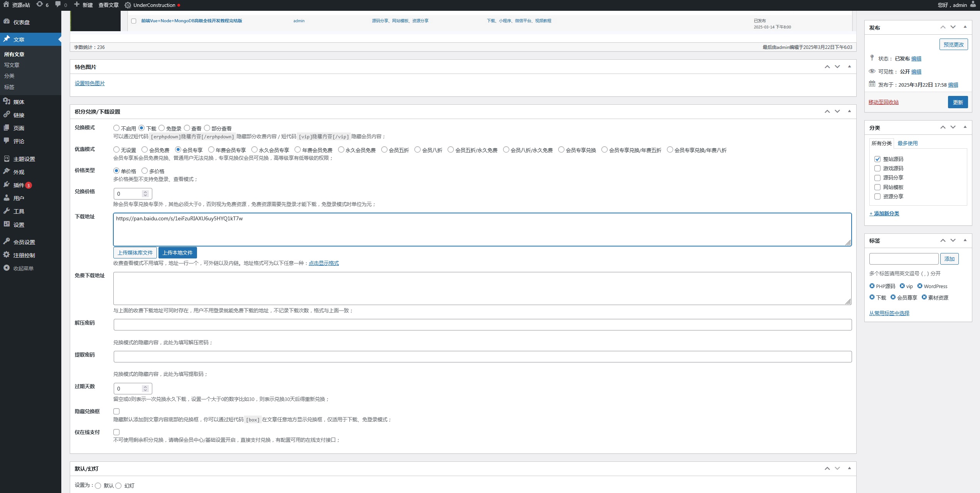Screen dimensions: 980x493
Task: Click the 媒体 media icon in the sidebar
Action: coord(7,101)
